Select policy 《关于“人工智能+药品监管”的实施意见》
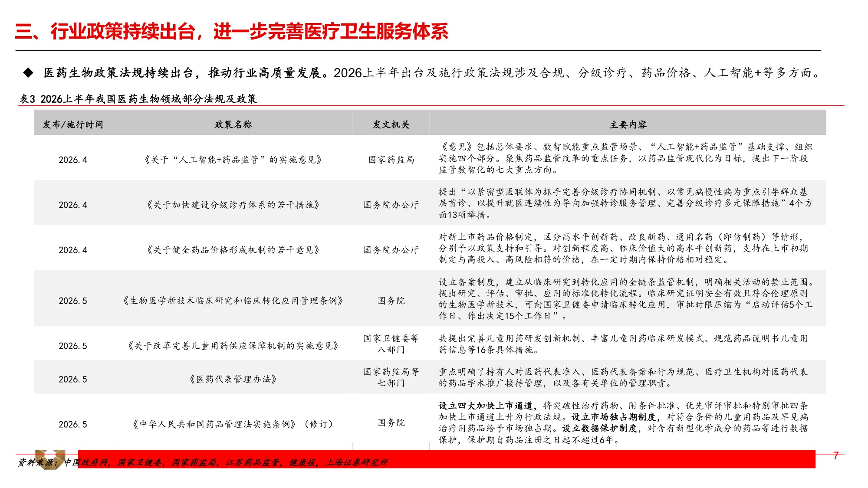The width and height of the screenshot is (868, 488). [233, 160]
